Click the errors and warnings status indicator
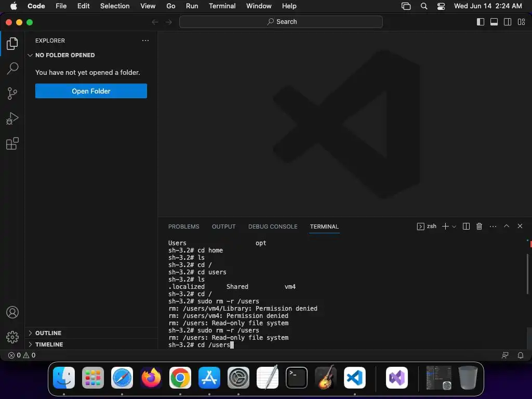 22,355
